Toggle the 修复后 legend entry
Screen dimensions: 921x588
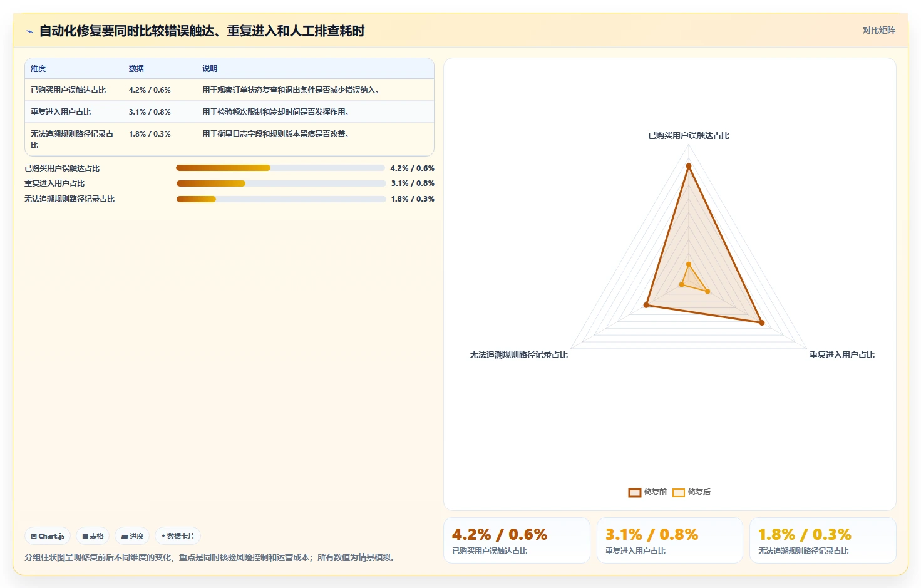pyautogui.click(x=691, y=492)
